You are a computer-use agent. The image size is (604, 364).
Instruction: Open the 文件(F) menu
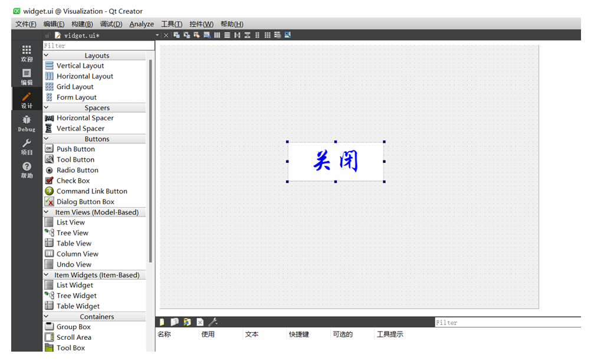[x=26, y=24]
